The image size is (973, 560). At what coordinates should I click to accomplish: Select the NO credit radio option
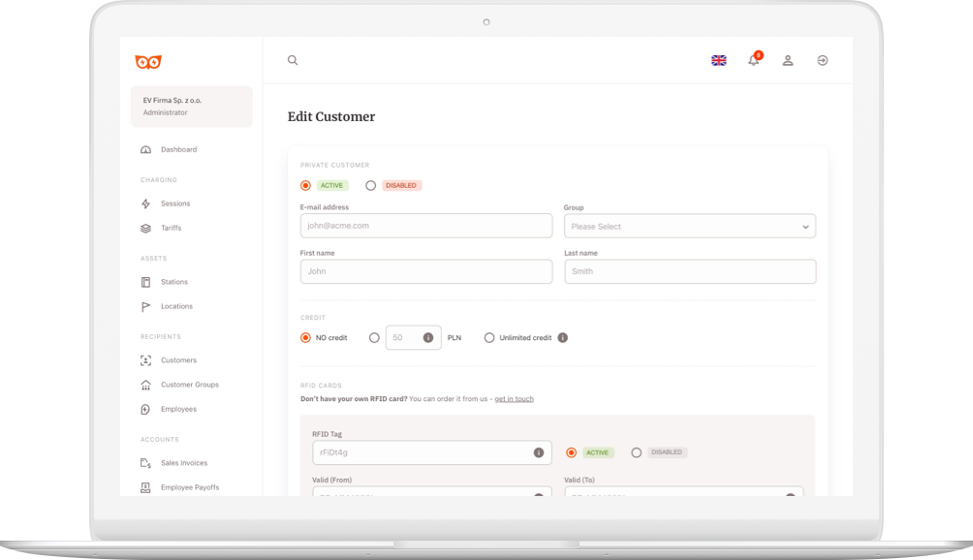[306, 338]
